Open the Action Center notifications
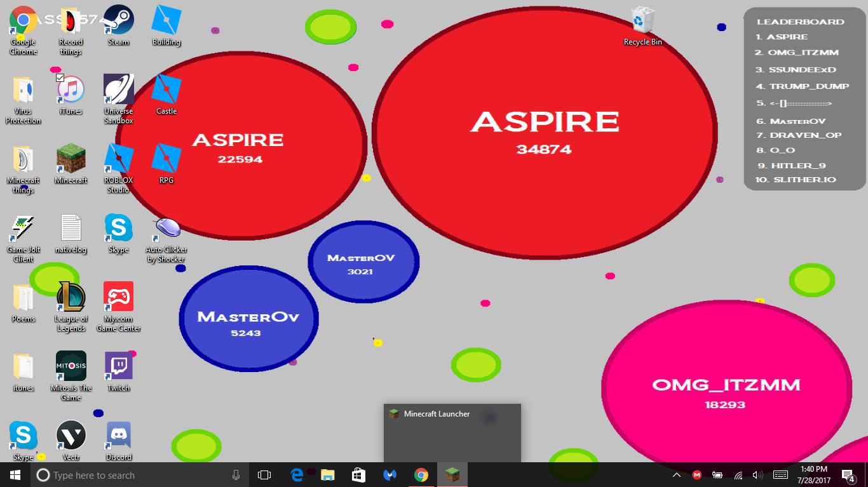Image resolution: width=868 pixels, height=487 pixels. [848, 475]
